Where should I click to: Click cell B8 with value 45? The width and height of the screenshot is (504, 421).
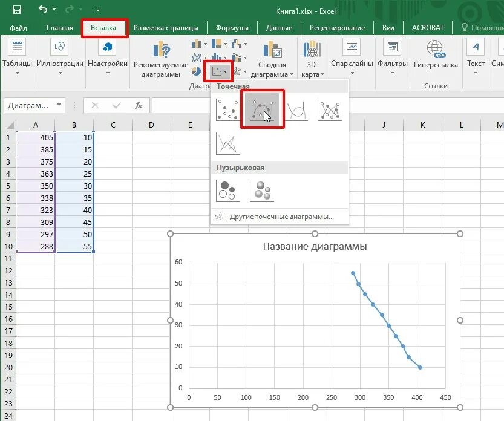74,222
